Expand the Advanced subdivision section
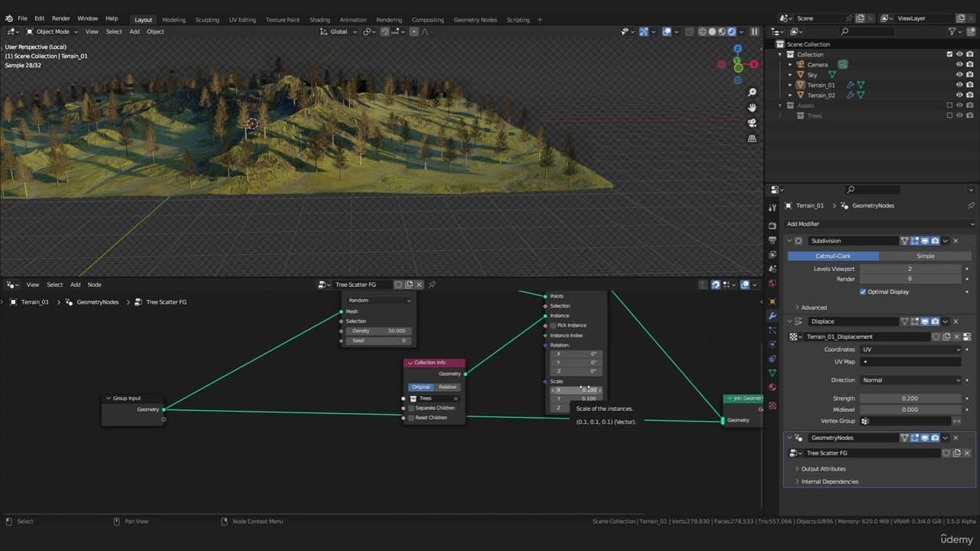The height and width of the screenshot is (551, 980). coord(810,308)
